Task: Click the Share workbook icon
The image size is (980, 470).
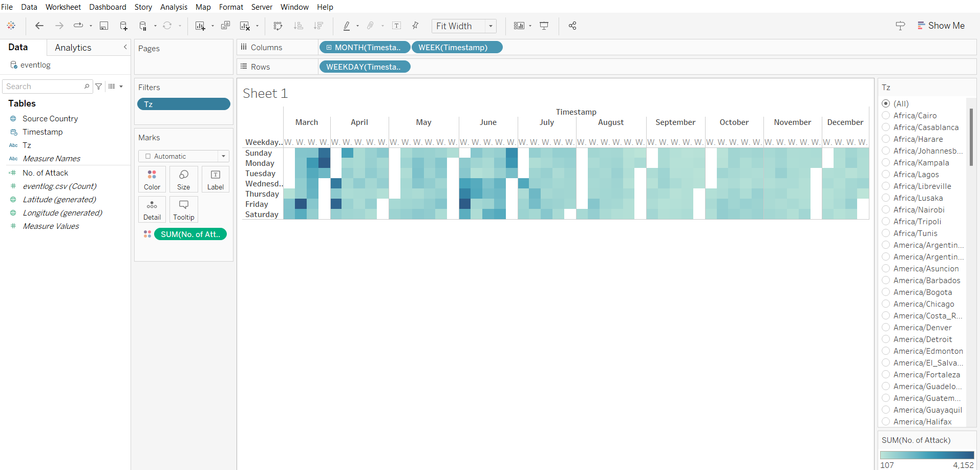Action: (x=572, y=26)
